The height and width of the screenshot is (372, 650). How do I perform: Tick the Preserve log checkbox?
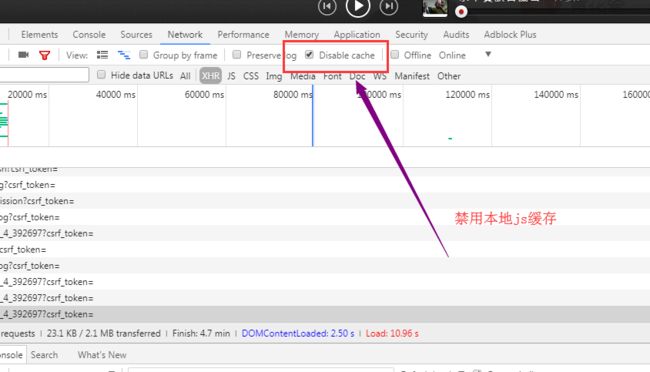(237, 55)
